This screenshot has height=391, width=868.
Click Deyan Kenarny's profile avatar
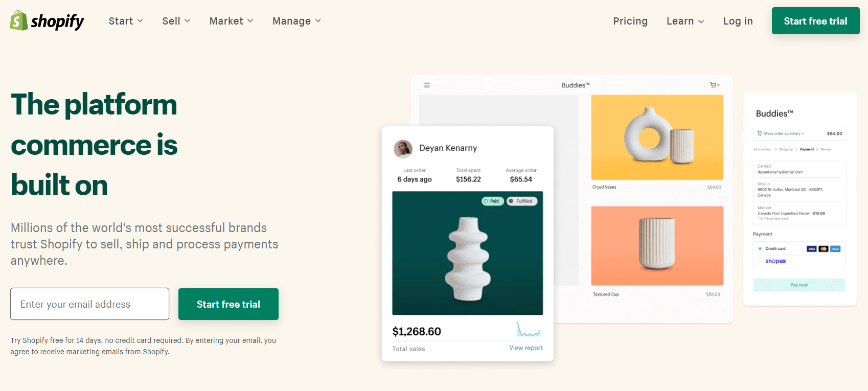[403, 149]
